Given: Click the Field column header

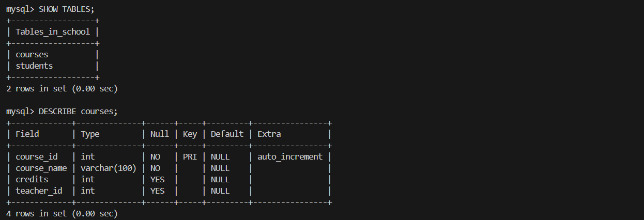Looking at the screenshot, I should pos(27,134).
